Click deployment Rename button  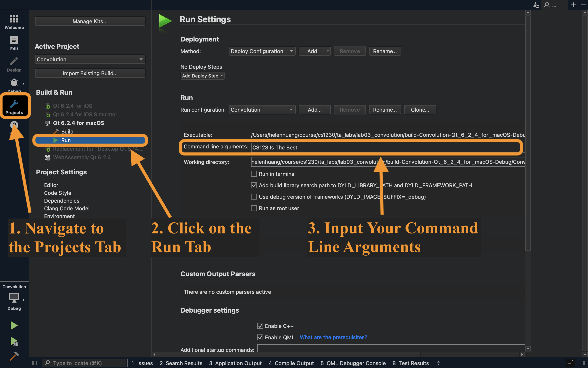385,51
